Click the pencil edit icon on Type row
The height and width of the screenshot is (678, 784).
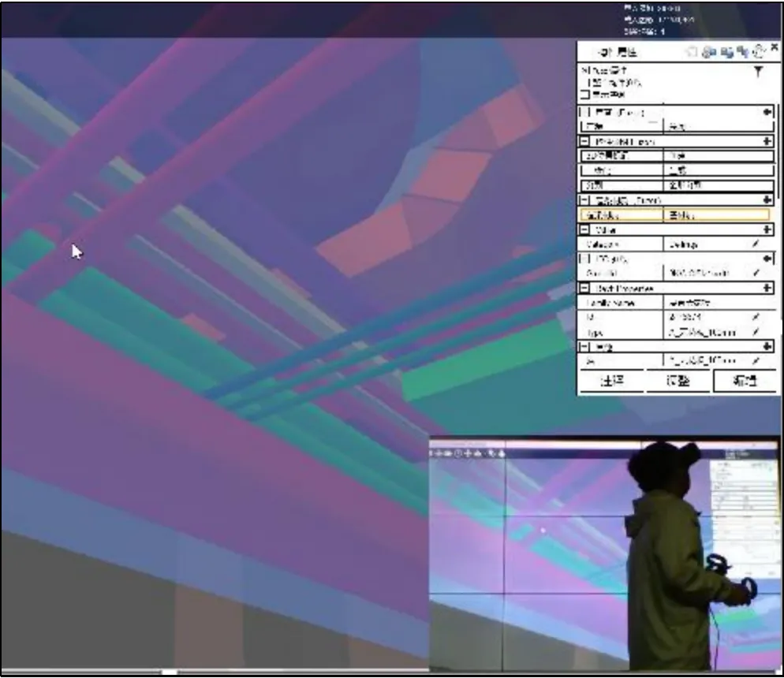click(756, 332)
